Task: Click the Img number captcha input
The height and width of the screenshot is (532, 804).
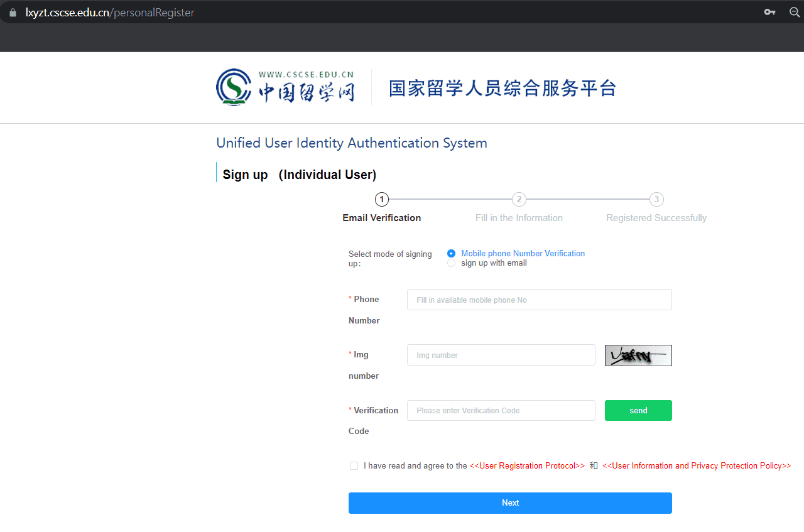Action: point(501,355)
